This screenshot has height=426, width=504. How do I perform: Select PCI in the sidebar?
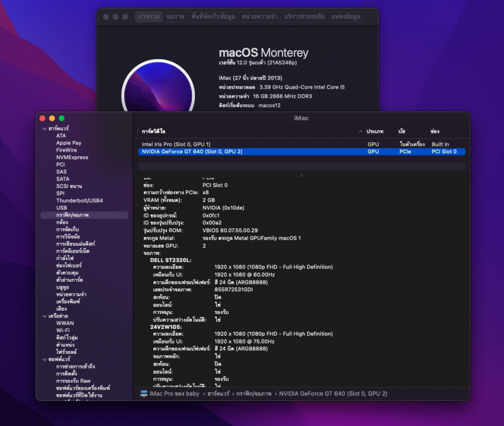click(x=60, y=165)
